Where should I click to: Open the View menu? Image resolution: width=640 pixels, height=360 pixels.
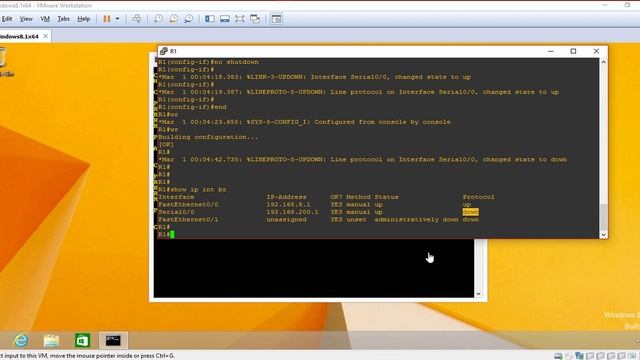click(x=26, y=19)
